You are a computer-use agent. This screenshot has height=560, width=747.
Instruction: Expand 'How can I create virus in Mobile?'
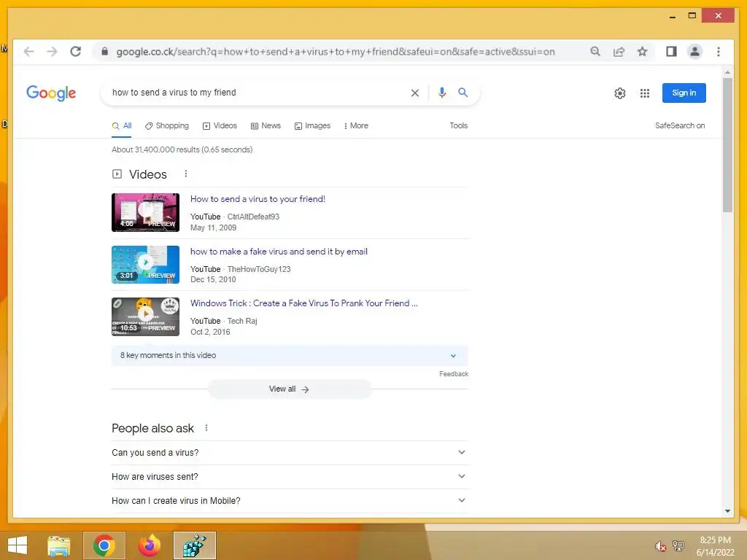point(290,500)
